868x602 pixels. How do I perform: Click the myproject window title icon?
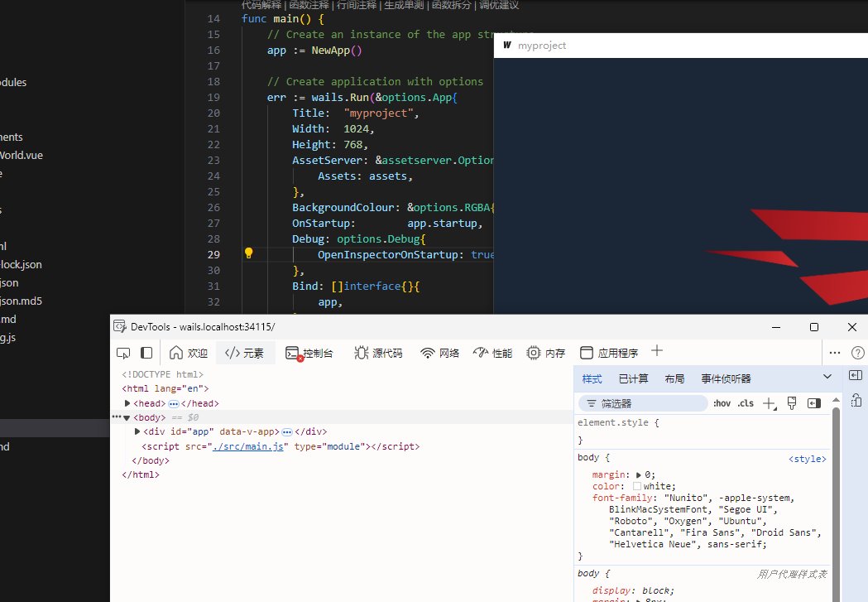(x=507, y=45)
